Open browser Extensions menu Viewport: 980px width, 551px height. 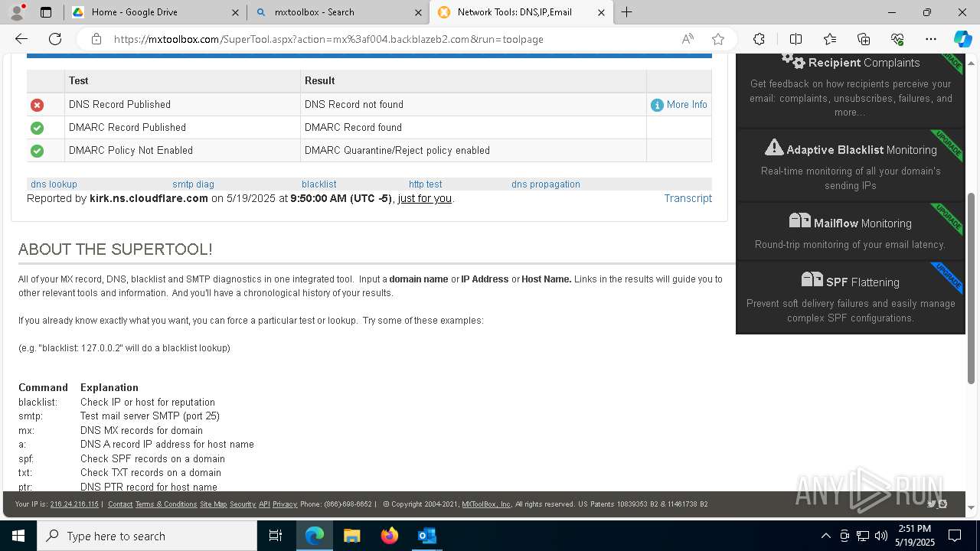pos(759,39)
